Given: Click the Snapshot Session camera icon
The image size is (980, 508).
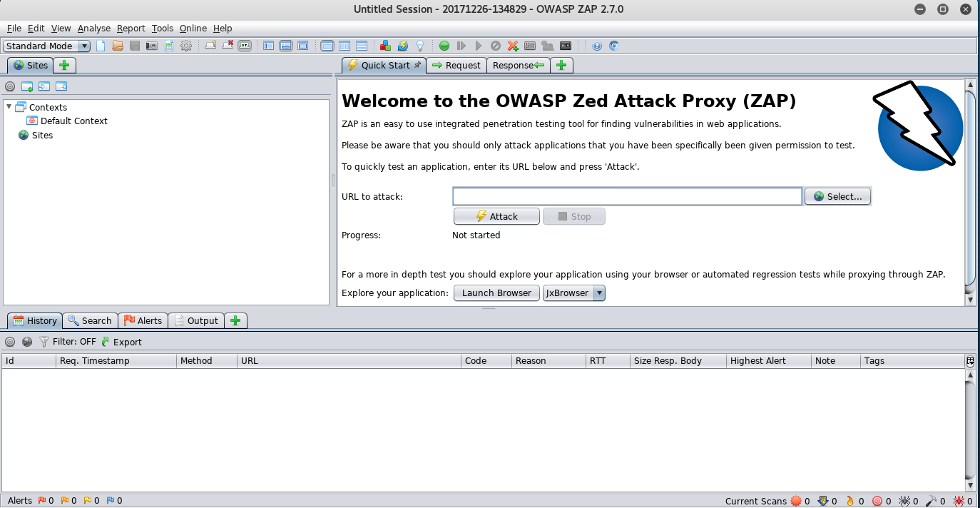Looking at the screenshot, I should coord(152,46).
